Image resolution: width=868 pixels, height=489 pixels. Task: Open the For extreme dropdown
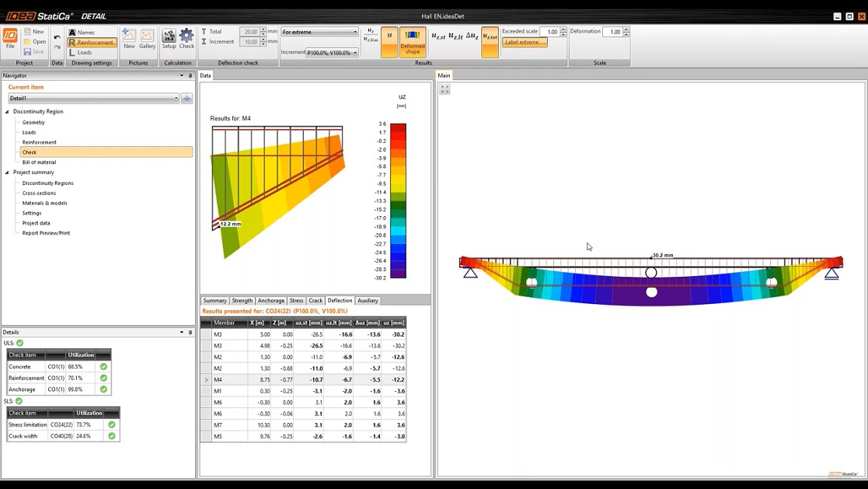[319, 32]
